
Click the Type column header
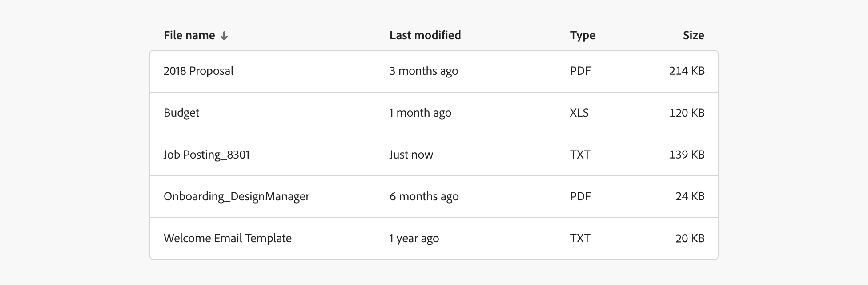pos(583,36)
